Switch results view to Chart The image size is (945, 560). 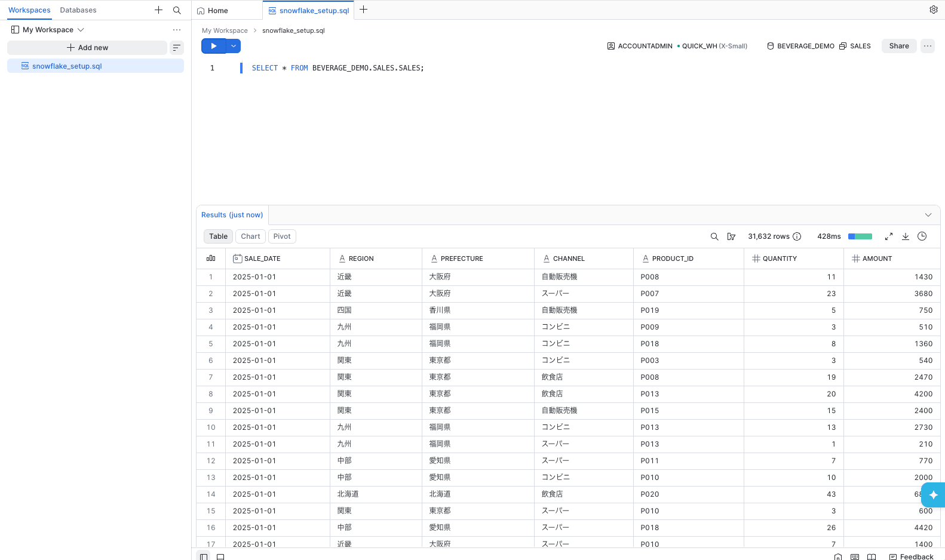click(x=250, y=236)
